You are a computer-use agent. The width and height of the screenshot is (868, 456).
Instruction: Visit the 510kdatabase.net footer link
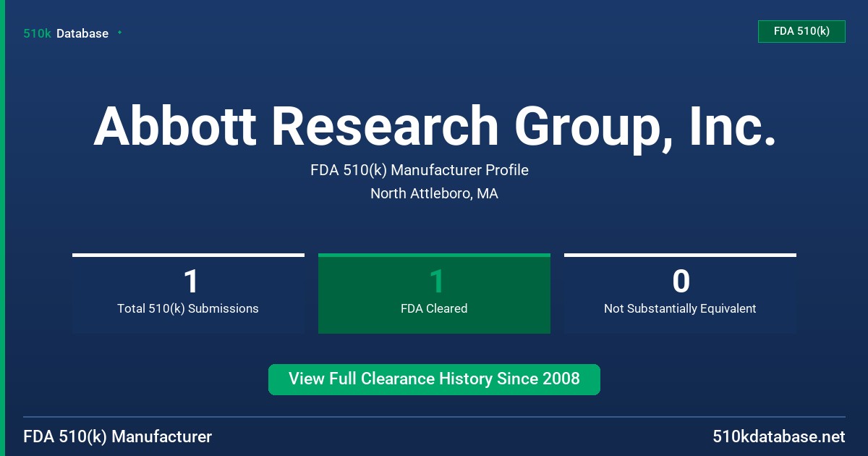click(x=778, y=436)
